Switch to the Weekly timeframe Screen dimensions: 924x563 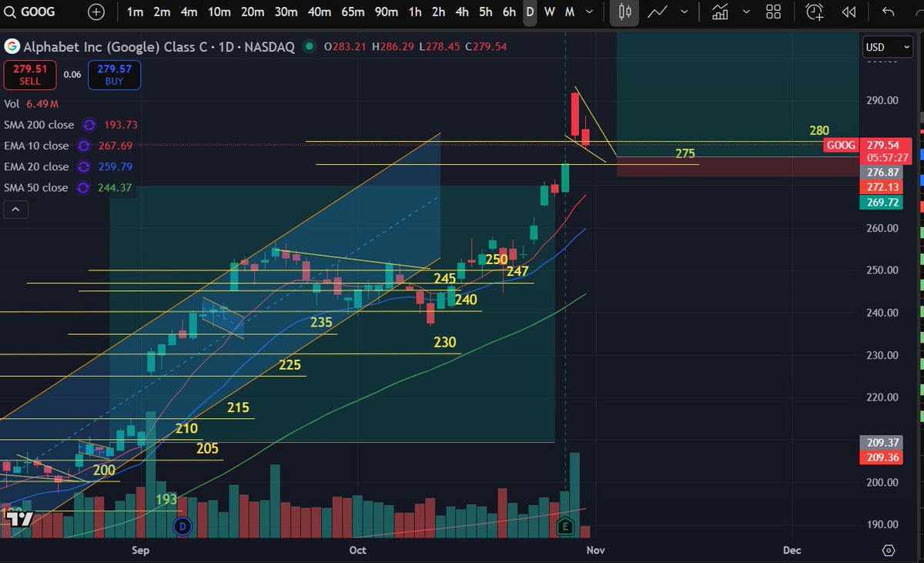tap(550, 12)
